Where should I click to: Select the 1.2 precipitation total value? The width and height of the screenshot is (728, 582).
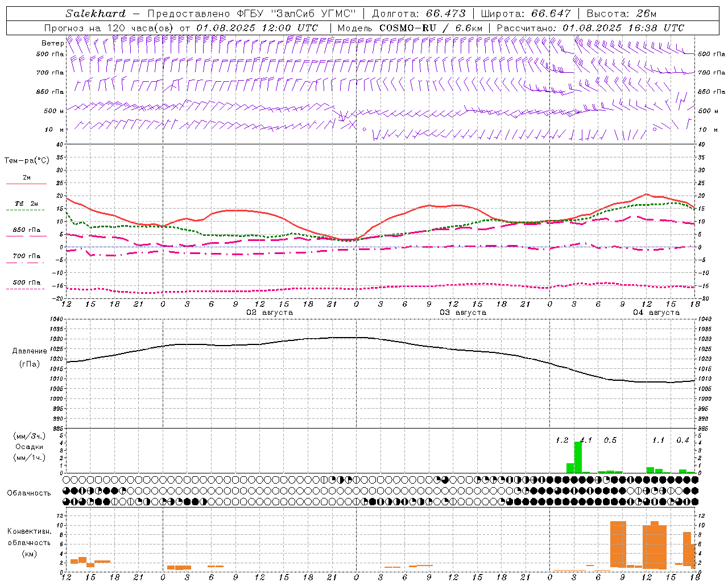tap(562, 440)
